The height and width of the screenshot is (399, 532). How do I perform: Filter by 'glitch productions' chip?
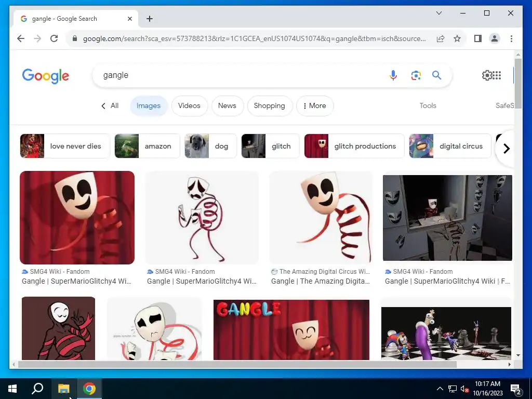point(354,146)
